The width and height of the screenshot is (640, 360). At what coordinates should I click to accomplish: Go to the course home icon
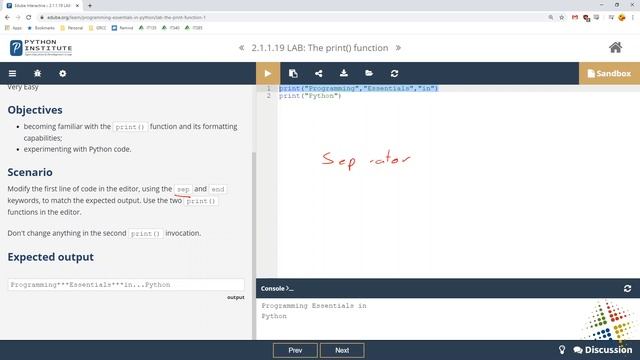(x=616, y=47)
